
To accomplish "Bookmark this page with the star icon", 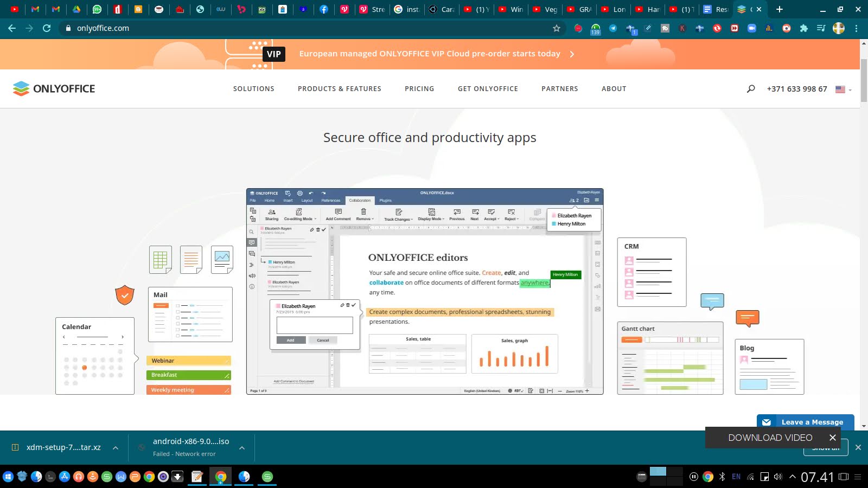I will tap(556, 28).
